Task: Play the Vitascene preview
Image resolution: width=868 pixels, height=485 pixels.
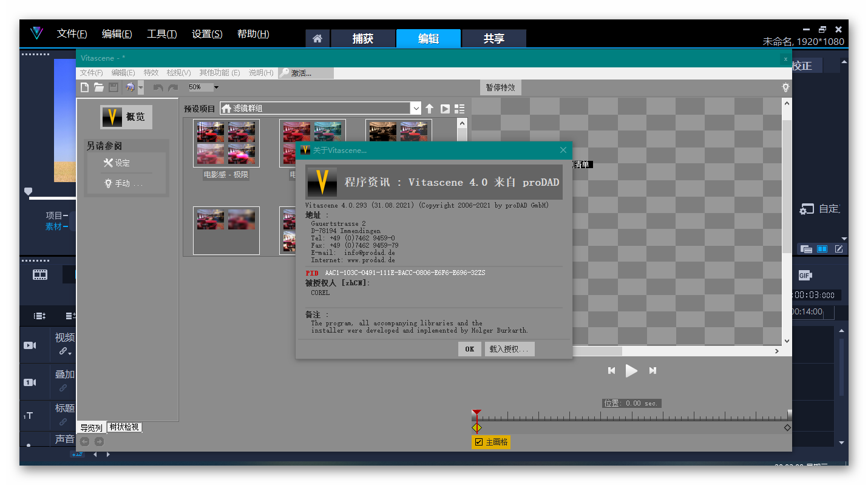Action: (632, 370)
